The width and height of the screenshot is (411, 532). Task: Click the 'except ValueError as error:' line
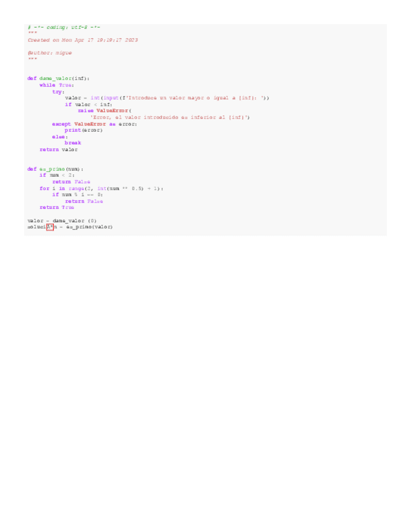point(95,124)
